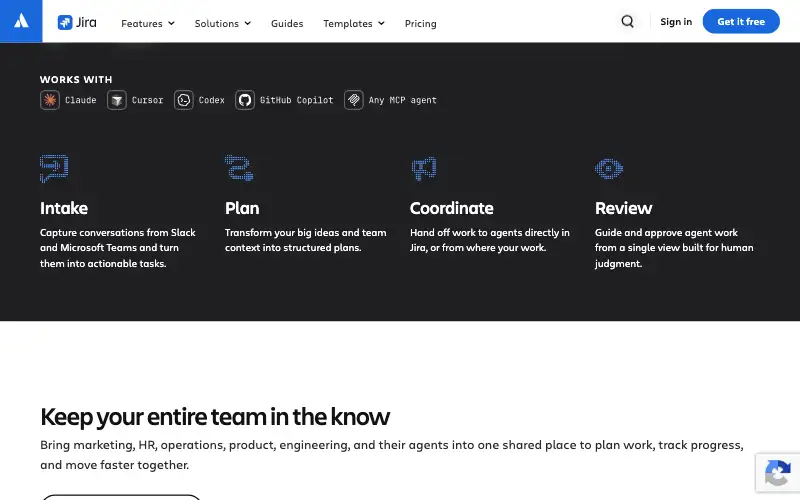Click the Intake chat bubble icon
800x500 pixels.
54,168
